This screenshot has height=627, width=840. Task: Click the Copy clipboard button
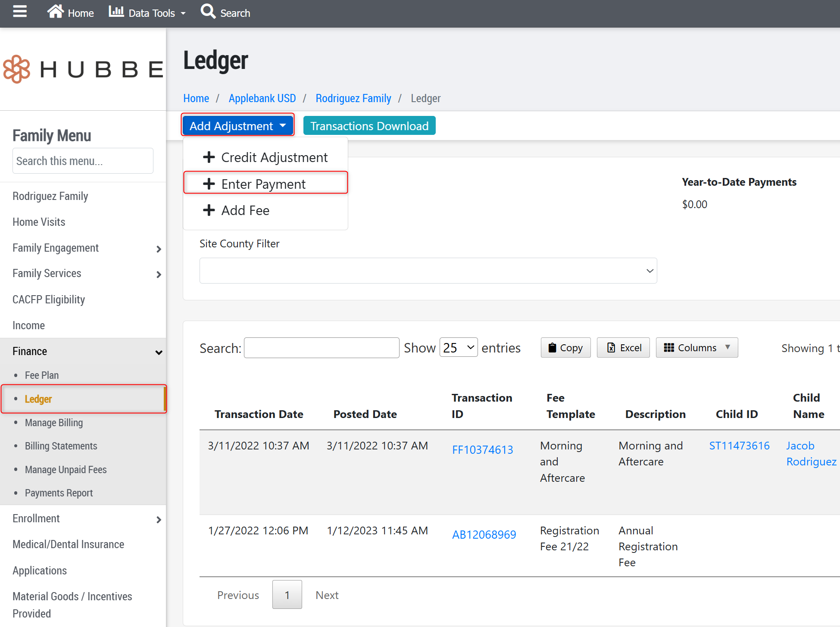(565, 348)
